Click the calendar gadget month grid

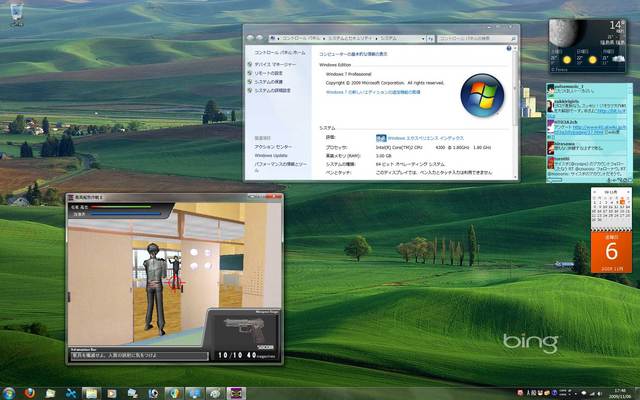[611, 208]
